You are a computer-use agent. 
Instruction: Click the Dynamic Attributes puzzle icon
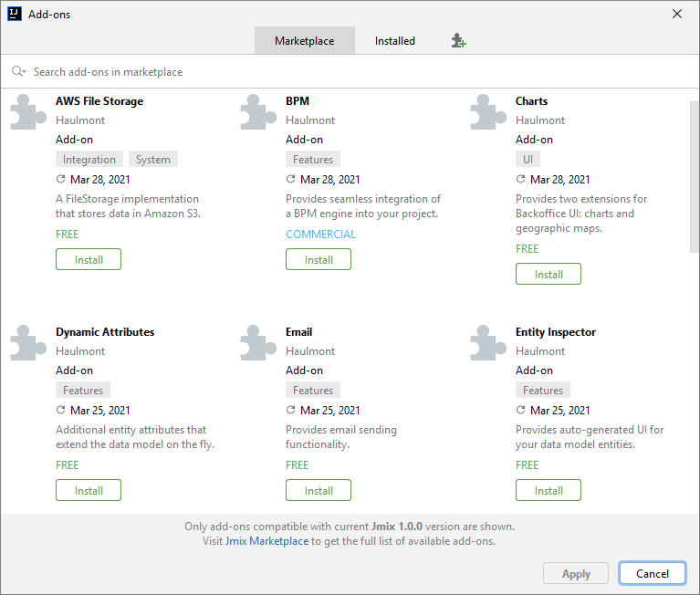click(27, 342)
